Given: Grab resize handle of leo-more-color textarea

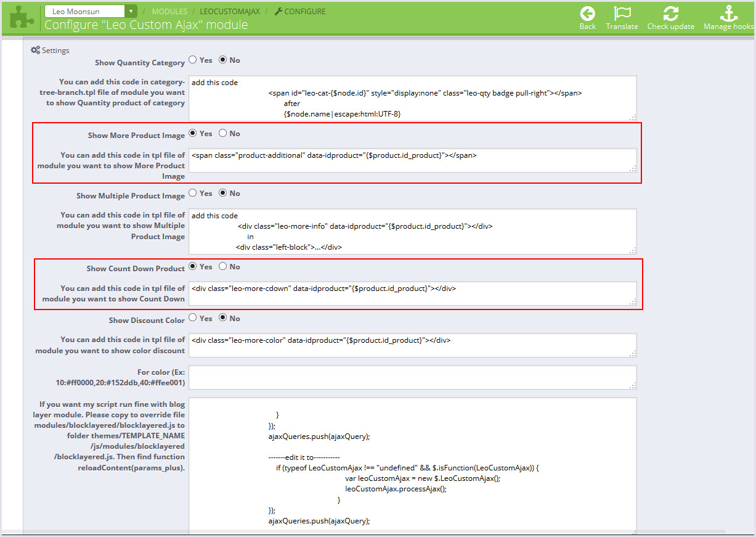Looking at the screenshot, I should (x=633, y=353).
